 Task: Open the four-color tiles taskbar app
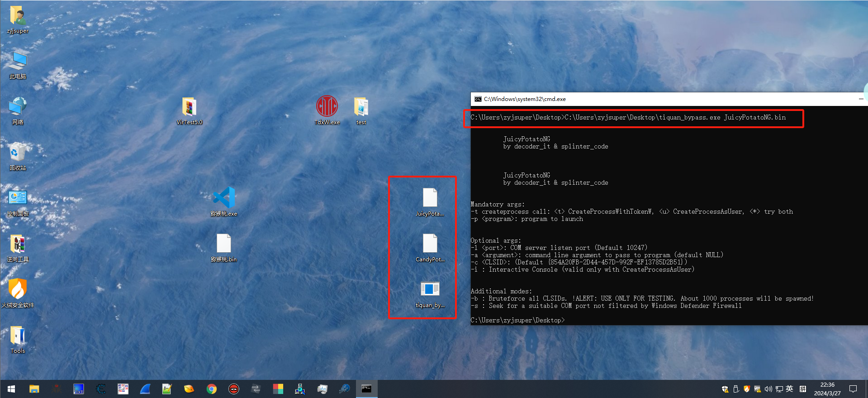tap(278, 389)
